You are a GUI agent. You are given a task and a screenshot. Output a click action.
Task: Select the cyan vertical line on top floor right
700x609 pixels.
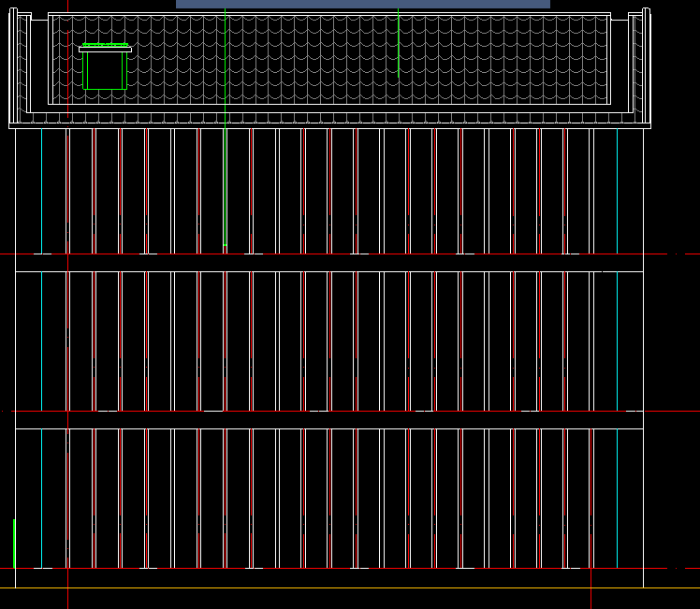click(x=617, y=192)
